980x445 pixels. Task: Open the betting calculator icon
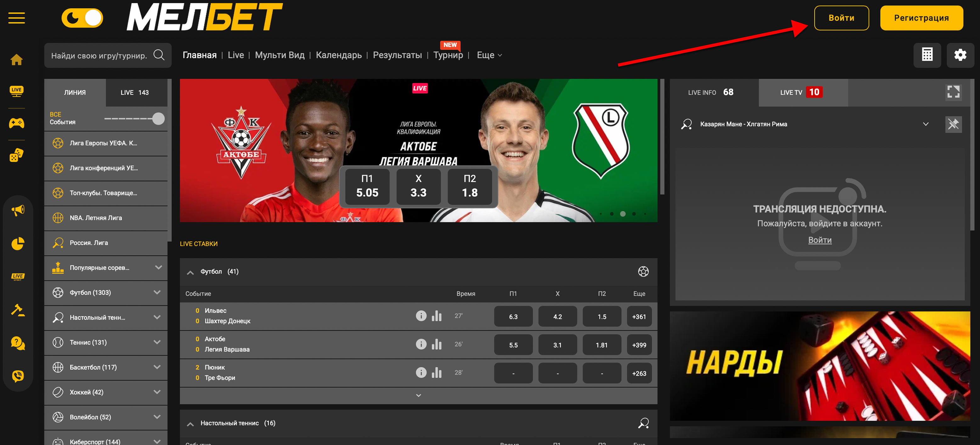[x=927, y=55]
